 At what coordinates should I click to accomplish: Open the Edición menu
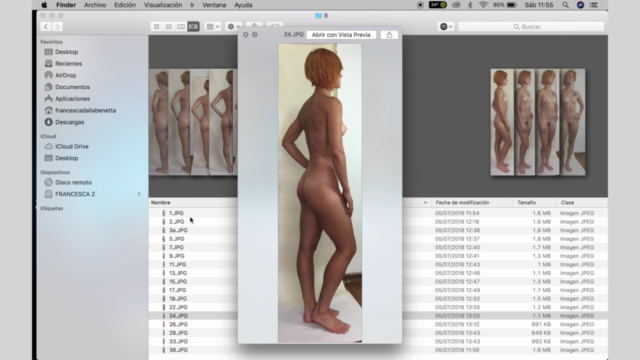(x=125, y=5)
